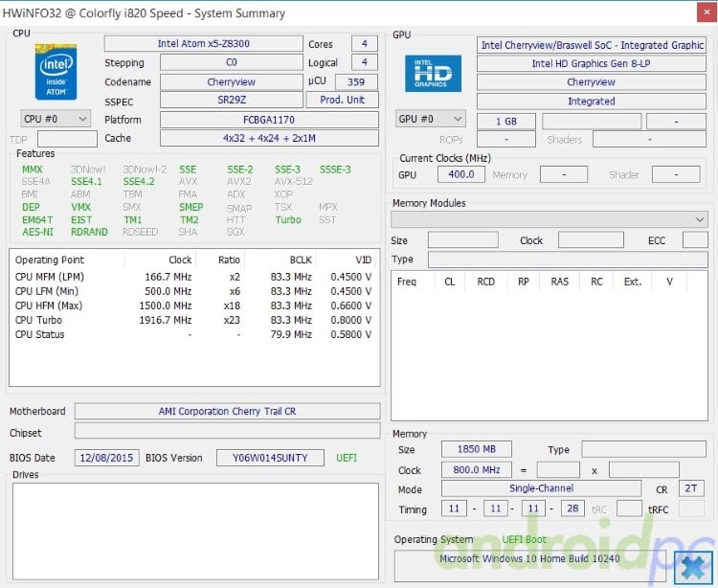Click the VMX feature label
Image resolution: width=718 pixels, height=588 pixels.
click(81, 207)
